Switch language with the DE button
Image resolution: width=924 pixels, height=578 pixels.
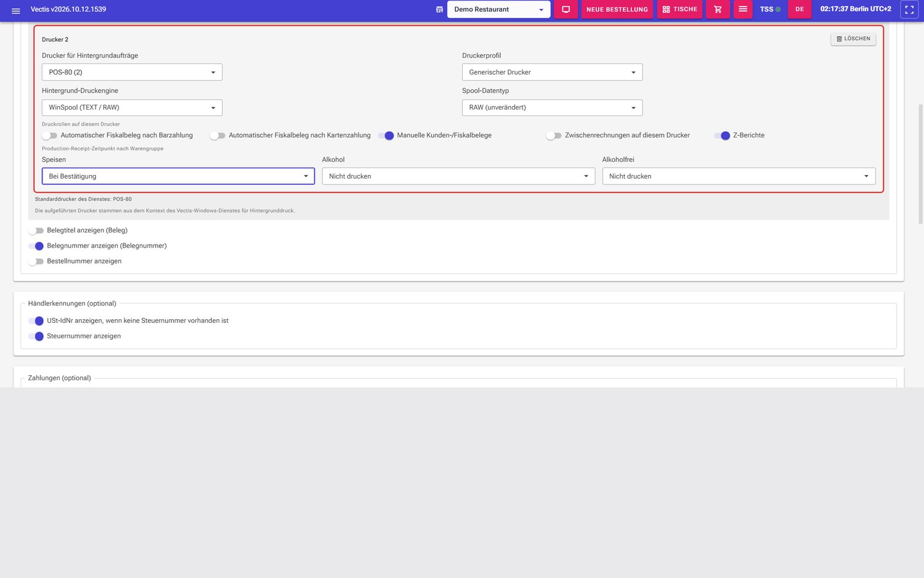point(800,9)
